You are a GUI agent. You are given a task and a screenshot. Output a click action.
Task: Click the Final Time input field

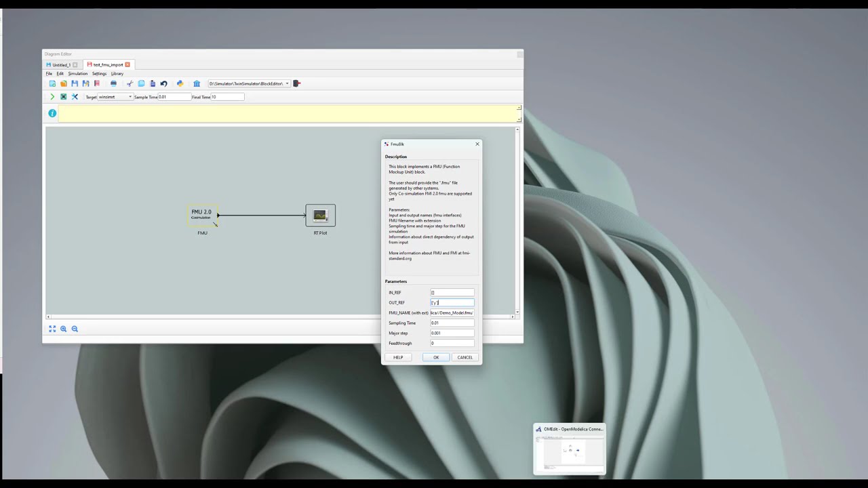click(227, 97)
